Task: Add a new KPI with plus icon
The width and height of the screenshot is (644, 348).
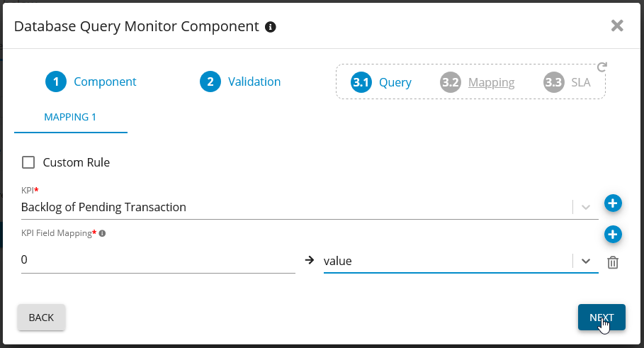Action: (613, 203)
